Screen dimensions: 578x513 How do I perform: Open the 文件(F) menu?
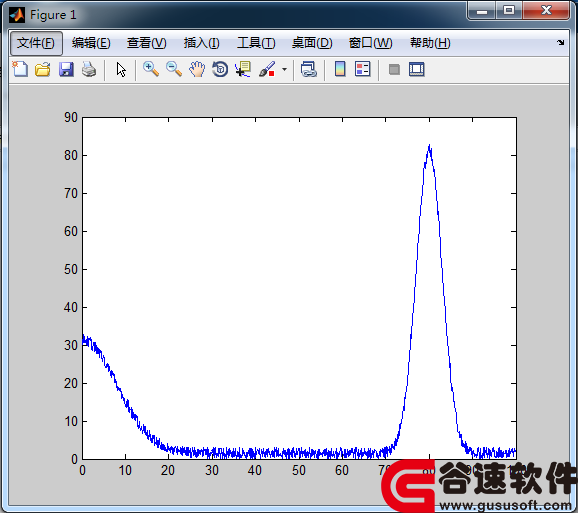tap(36, 43)
